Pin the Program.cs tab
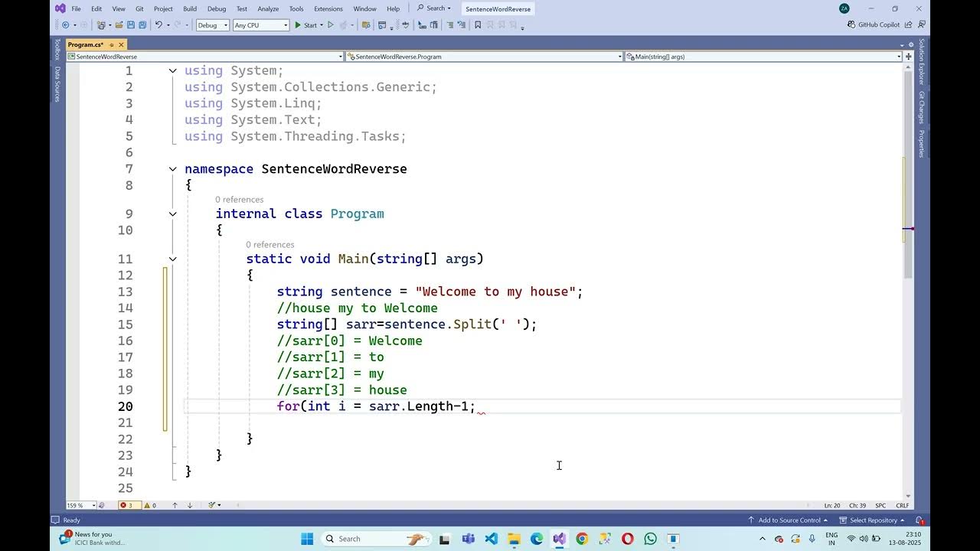Screen dimensions: 980x551 click(111, 45)
